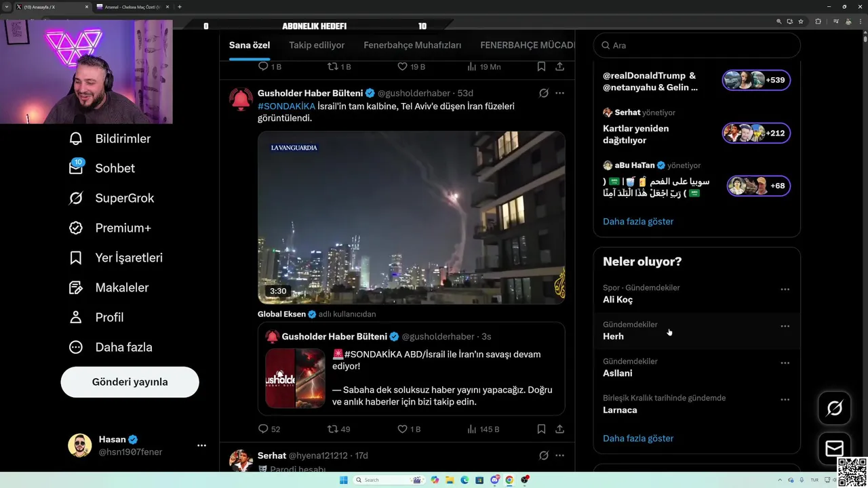This screenshot has width=868, height=488.
Task: Click Daha fazla göster under live spaces
Action: (638, 222)
